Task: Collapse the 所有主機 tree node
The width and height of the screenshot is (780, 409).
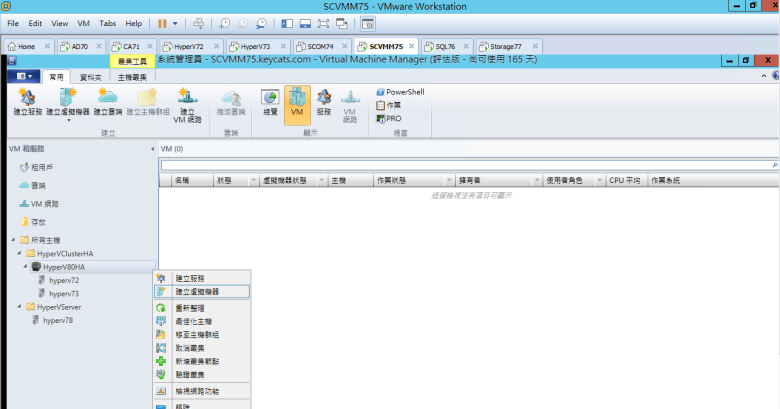Action: point(13,240)
